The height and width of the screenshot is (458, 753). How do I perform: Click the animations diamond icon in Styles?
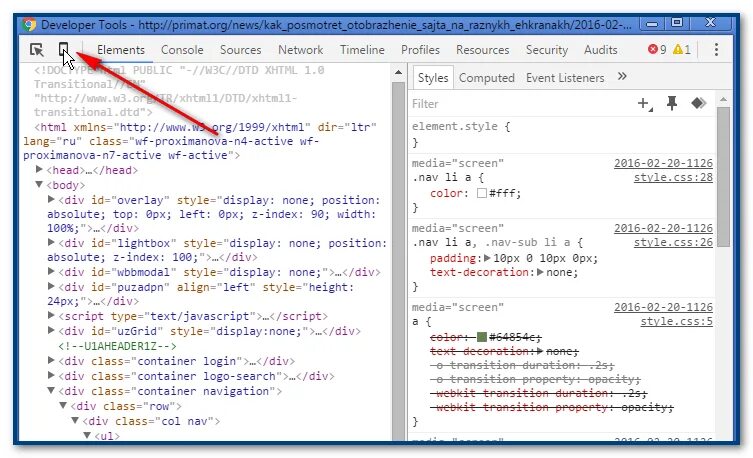point(698,103)
